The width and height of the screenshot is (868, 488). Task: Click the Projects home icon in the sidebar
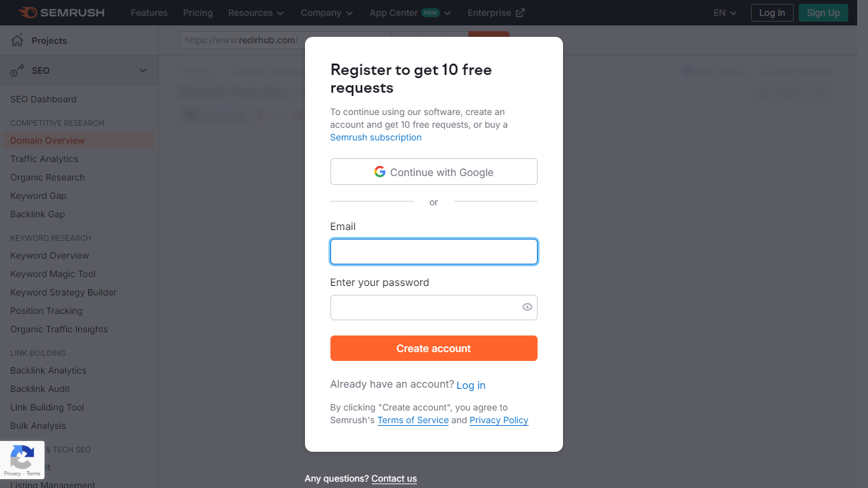pos(16,40)
